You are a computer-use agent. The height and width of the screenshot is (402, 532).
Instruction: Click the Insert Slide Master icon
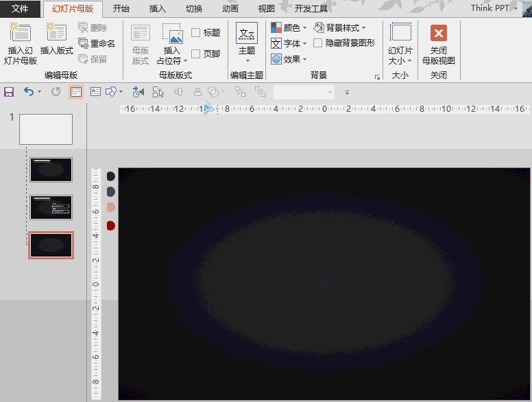click(22, 43)
